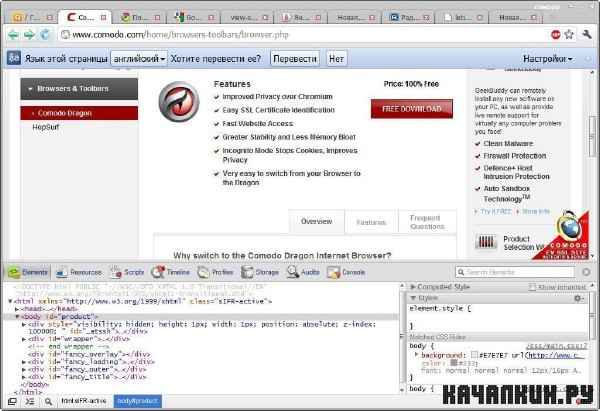Screen dimensions: 600x411
Task: Open the Настройки dropdown in translate bar
Action: tap(548, 59)
